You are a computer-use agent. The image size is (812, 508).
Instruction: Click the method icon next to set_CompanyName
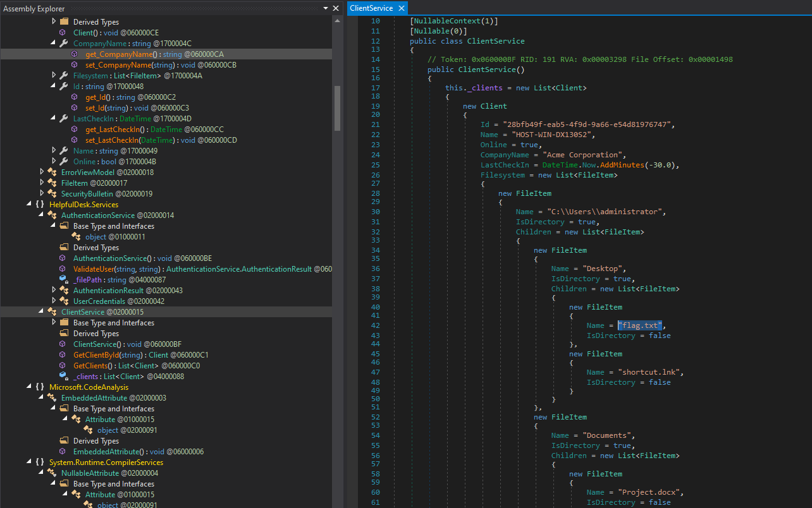(x=75, y=65)
